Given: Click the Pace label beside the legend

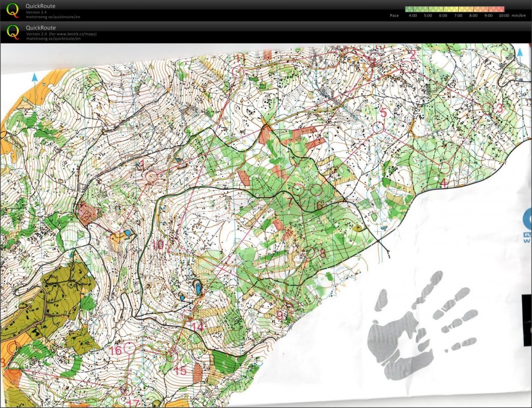Looking at the screenshot, I should [x=394, y=16].
